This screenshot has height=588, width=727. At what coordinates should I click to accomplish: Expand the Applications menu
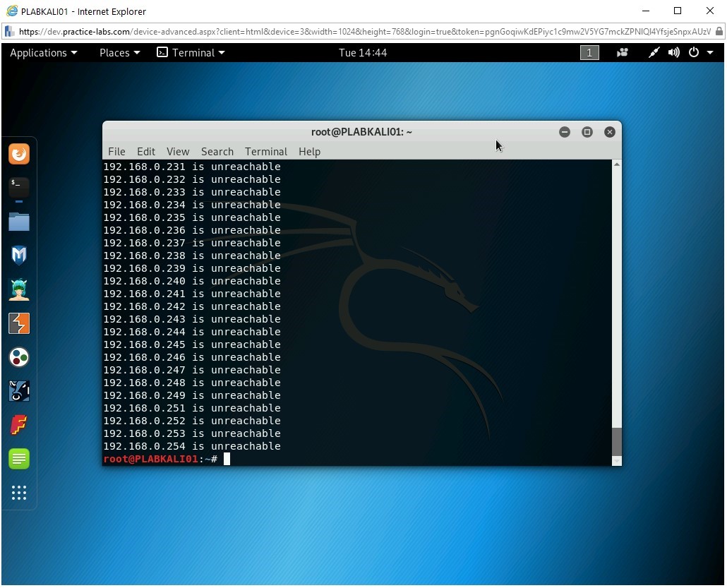tap(44, 53)
